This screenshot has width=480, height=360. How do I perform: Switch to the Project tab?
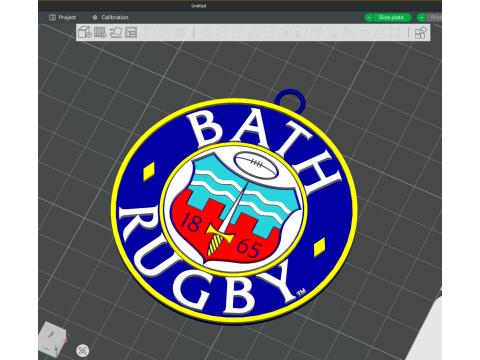coord(63,17)
